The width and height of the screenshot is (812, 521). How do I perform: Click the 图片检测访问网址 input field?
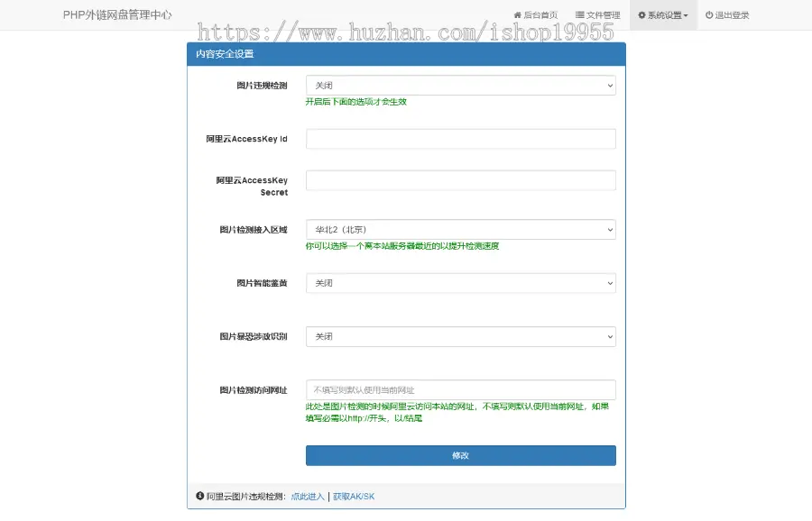pos(460,389)
